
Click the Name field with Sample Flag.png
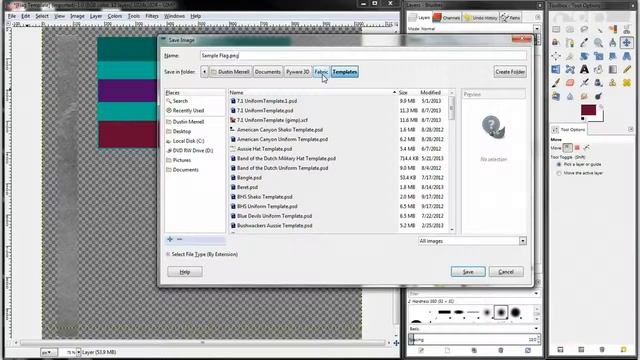[x=363, y=56]
